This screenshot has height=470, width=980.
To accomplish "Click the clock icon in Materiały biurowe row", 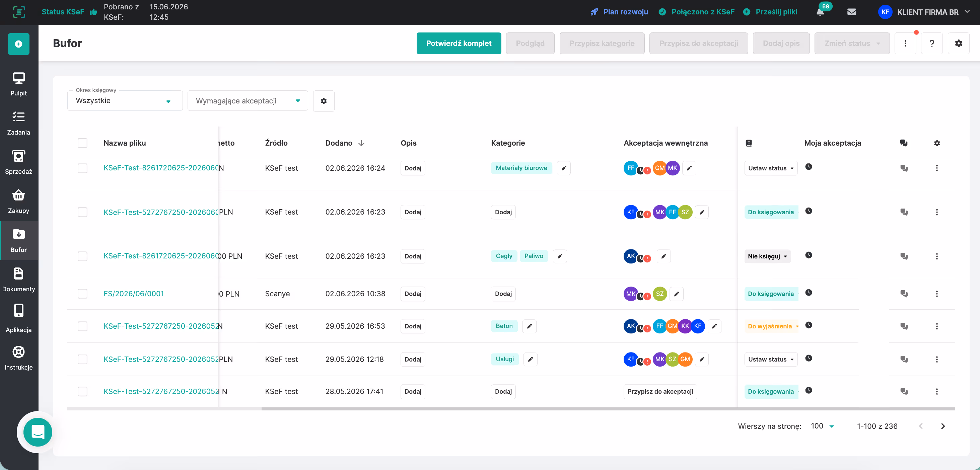I will (809, 167).
